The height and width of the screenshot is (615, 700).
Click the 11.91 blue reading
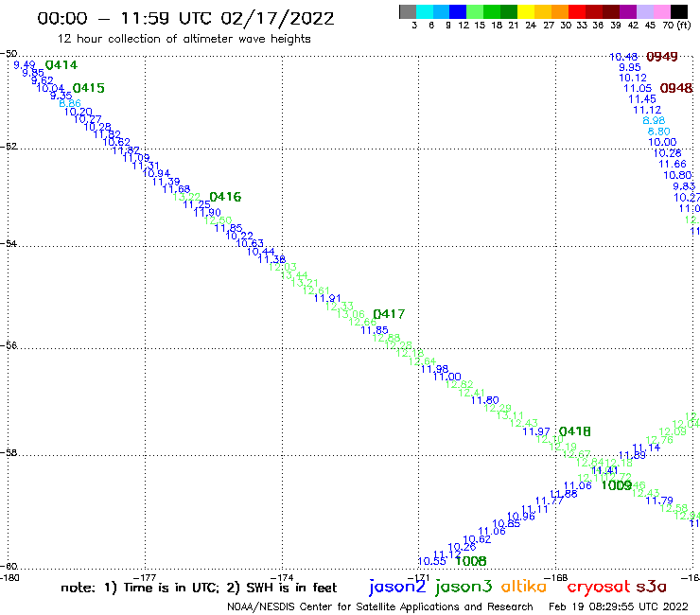coord(327,298)
